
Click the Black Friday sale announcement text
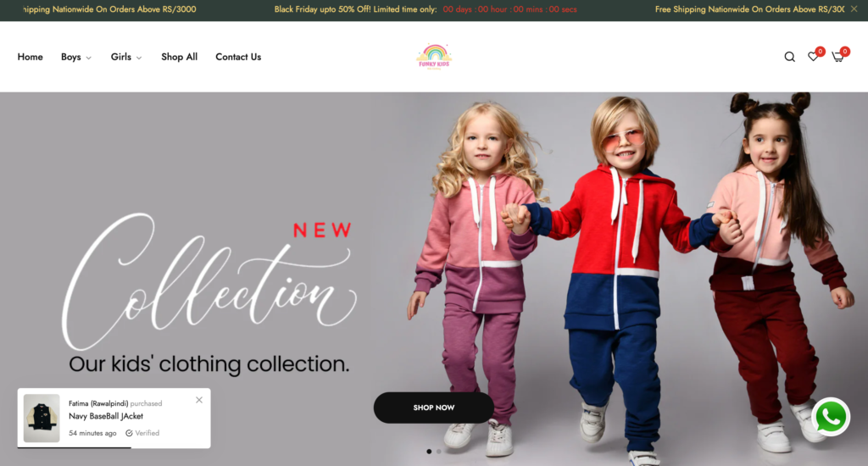tap(355, 9)
